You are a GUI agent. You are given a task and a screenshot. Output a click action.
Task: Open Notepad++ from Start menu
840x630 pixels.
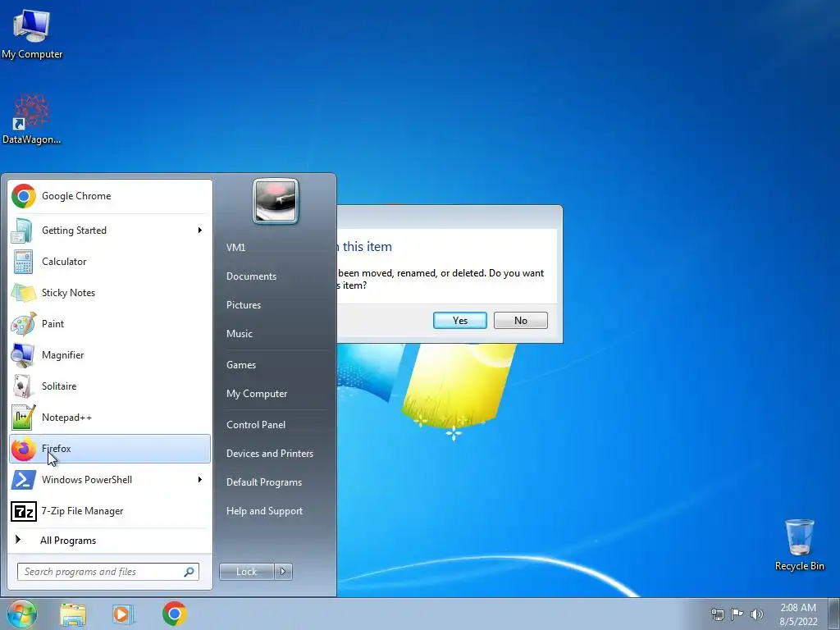[110, 418]
